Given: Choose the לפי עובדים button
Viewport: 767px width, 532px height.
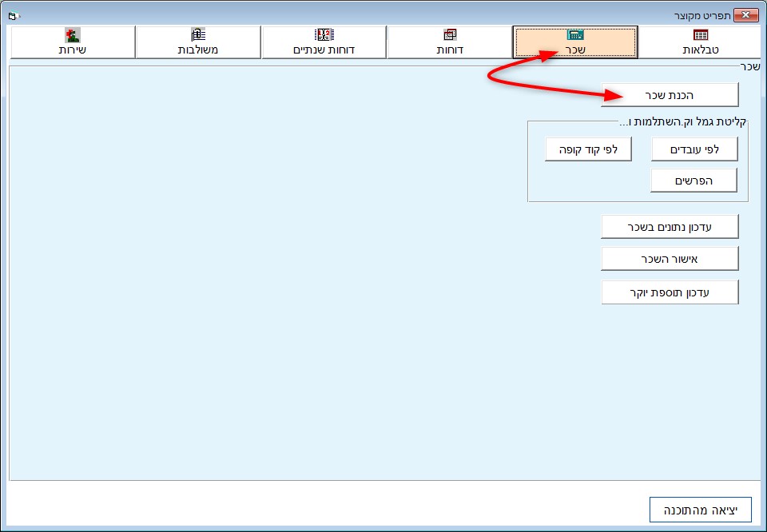Looking at the screenshot, I should 694,149.
